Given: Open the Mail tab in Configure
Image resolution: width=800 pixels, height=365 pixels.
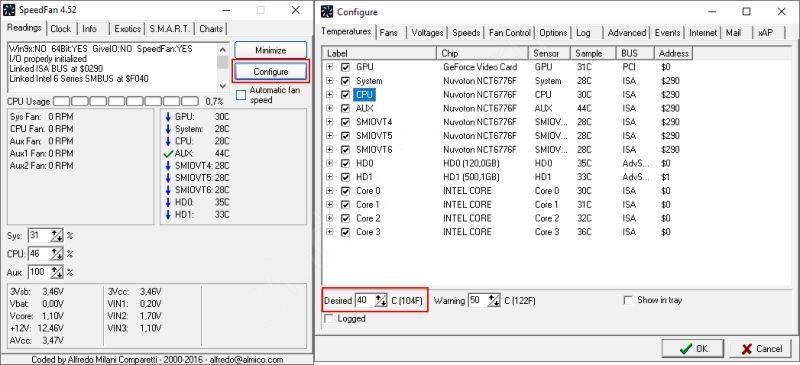Looking at the screenshot, I should [x=734, y=33].
